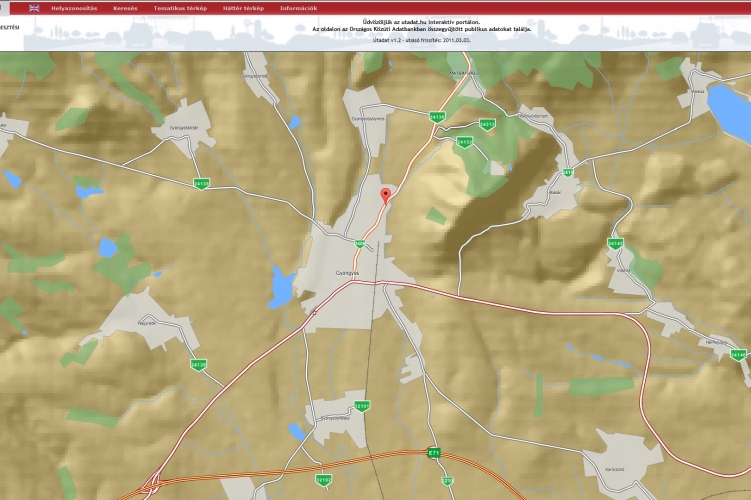
Task: Click the 24146 road number shield
Action: (x=738, y=354)
